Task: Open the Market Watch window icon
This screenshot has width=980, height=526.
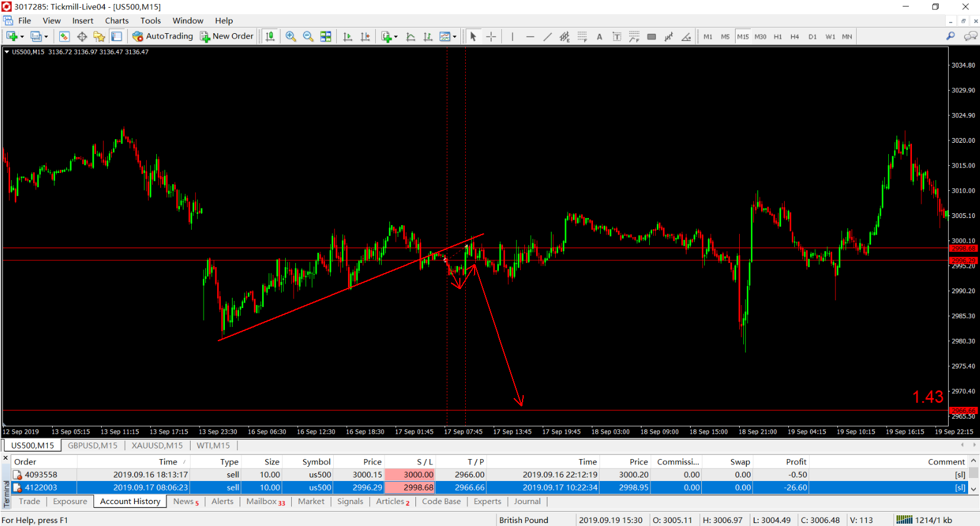Action: coord(65,37)
